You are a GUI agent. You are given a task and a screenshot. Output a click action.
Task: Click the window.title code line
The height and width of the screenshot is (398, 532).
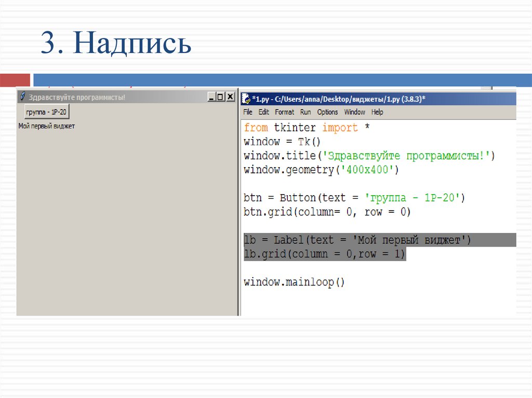pyautogui.click(x=369, y=156)
